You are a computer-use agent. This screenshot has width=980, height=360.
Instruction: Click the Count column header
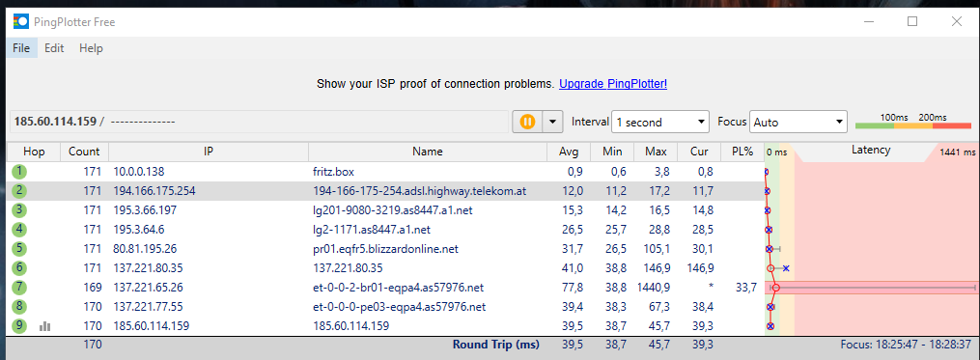click(x=84, y=152)
